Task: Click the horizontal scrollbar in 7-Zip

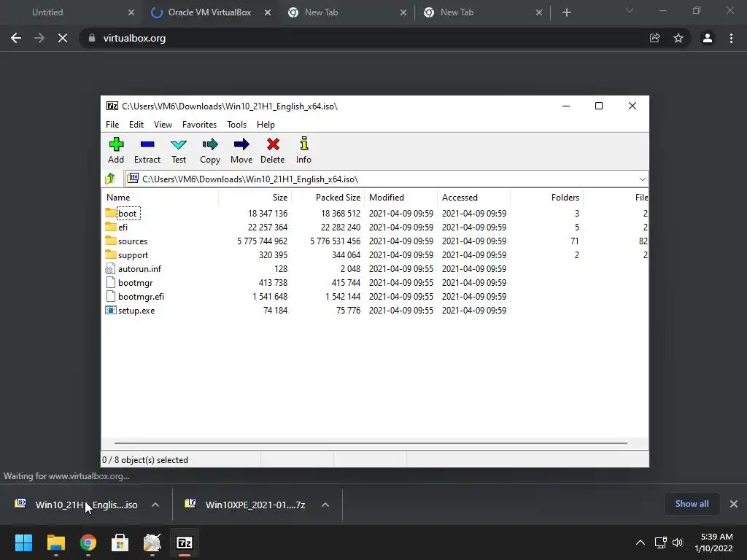Action: tap(371, 443)
